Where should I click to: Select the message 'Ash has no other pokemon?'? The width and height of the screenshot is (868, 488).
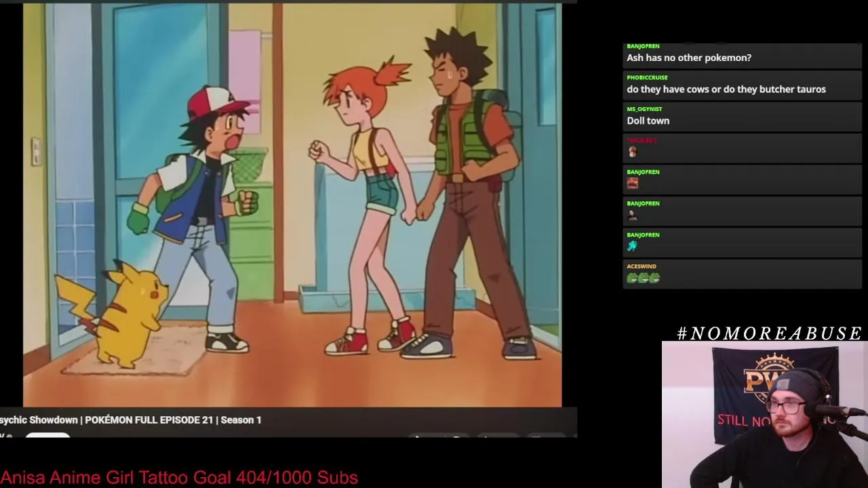pos(688,58)
